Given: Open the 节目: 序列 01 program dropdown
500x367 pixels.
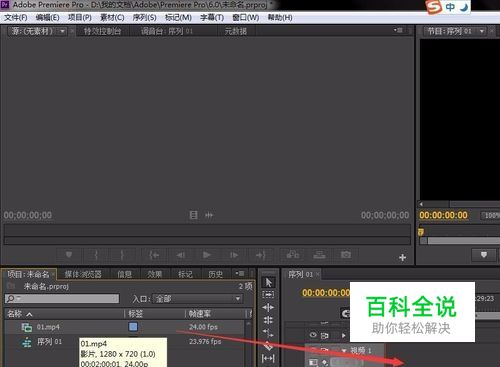Looking at the screenshot, I should 481,31.
